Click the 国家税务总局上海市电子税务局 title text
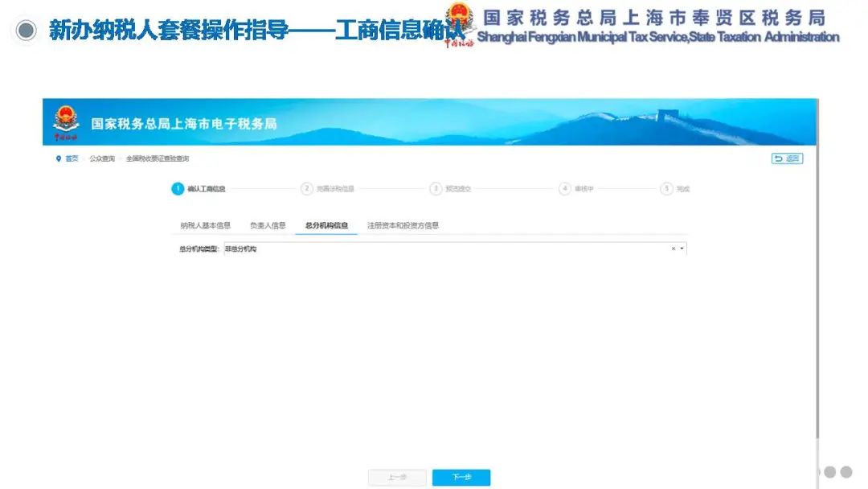The height and width of the screenshot is (489, 868). pos(184,124)
